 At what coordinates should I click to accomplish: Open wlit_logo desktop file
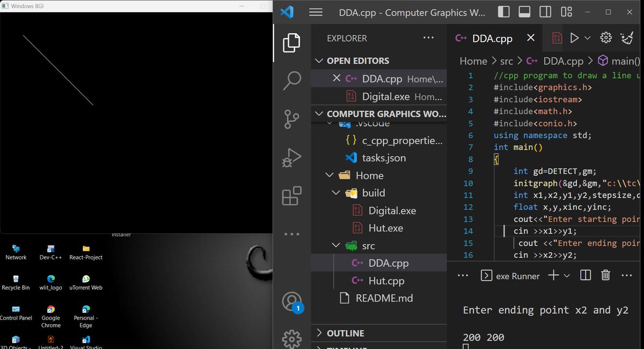point(50,283)
